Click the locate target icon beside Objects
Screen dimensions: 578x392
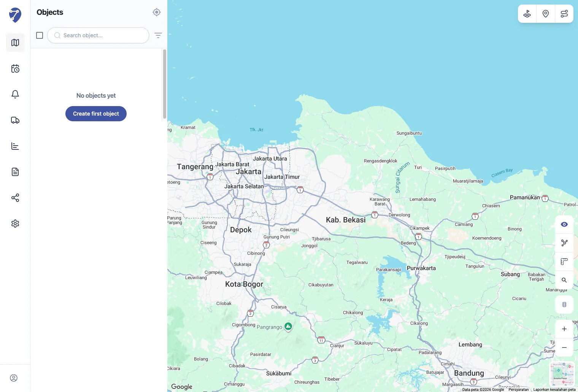[x=157, y=12]
